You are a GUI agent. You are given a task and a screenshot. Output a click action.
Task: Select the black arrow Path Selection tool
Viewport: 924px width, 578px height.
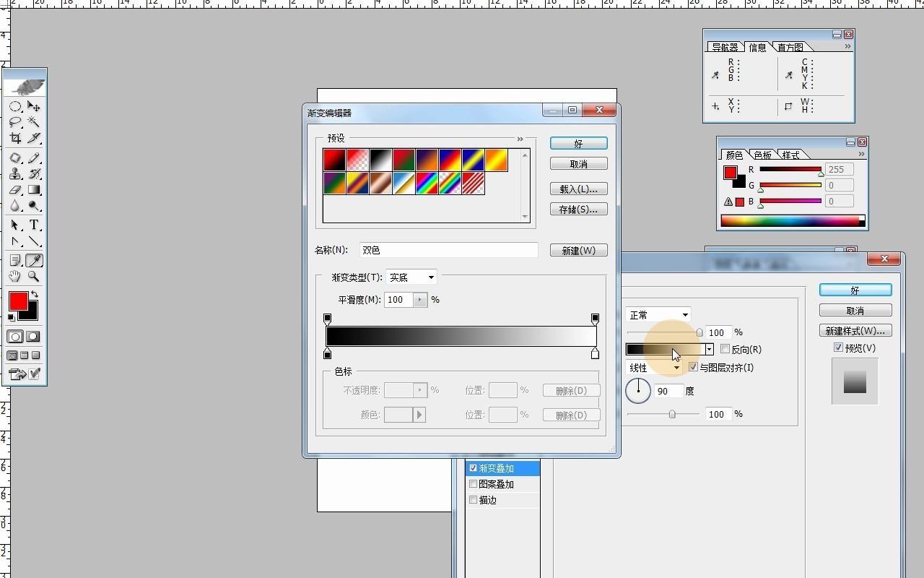pos(15,225)
